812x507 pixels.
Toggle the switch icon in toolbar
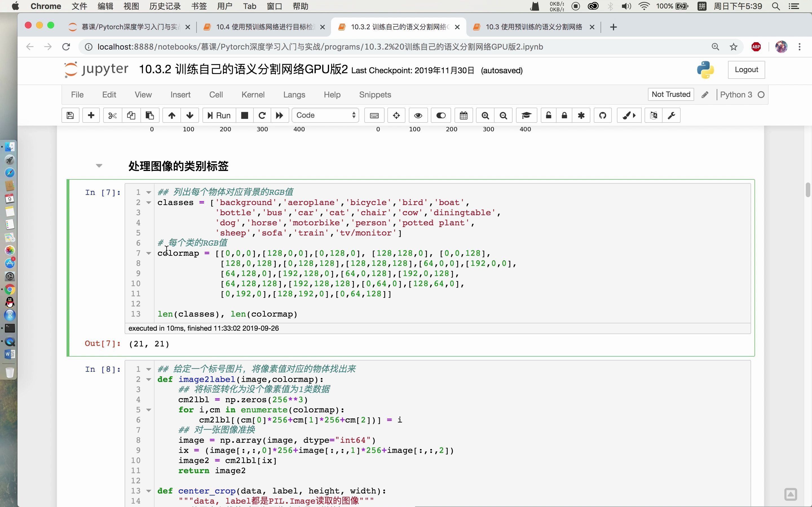[x=441, y=115]
